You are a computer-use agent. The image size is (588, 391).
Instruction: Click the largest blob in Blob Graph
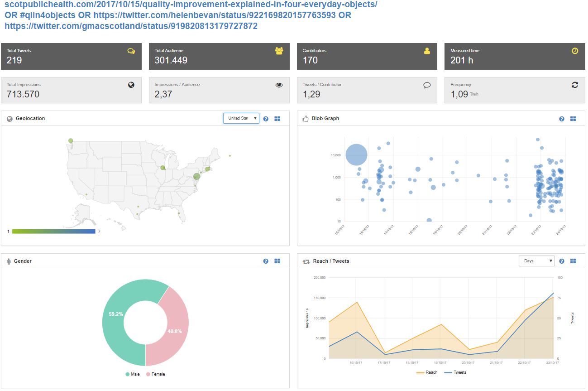pos(356,155)
